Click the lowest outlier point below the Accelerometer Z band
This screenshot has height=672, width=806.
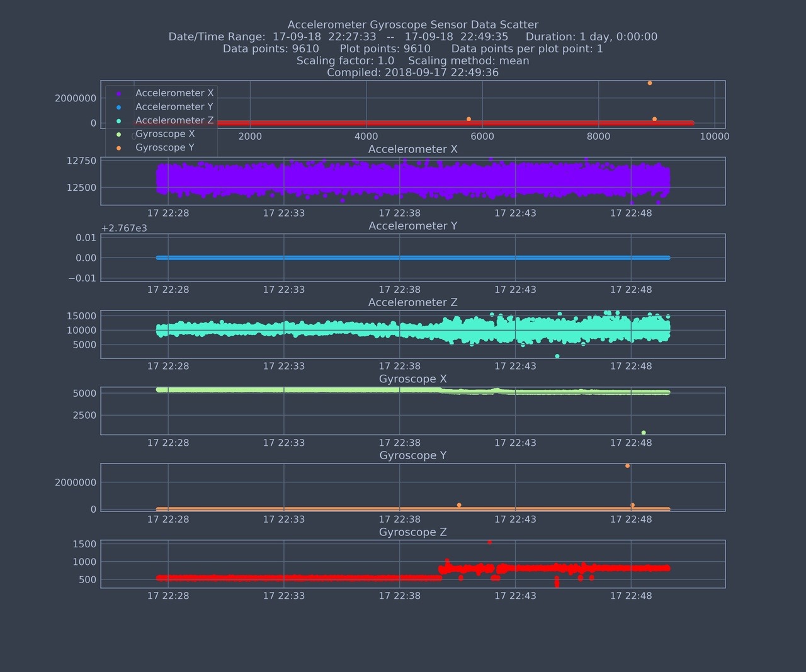tap(557, 356)
